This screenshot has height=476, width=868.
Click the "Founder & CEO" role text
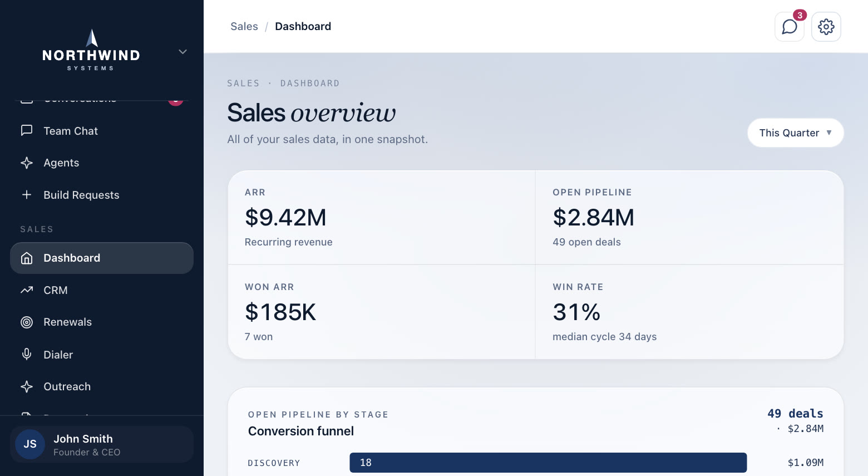[87, 453]
